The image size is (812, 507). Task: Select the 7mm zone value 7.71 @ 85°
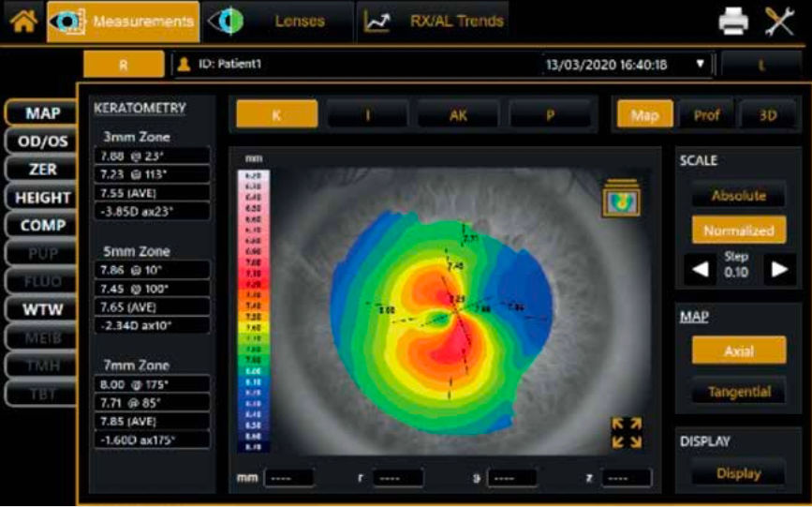click(153, 403)
